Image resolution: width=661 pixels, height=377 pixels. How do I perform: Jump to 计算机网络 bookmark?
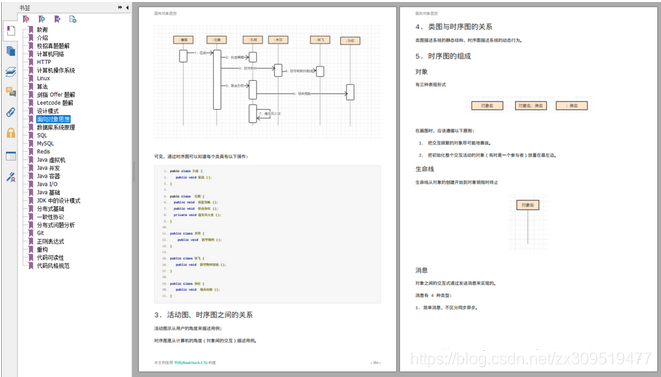pyautogui.click(x=50, y=54)
